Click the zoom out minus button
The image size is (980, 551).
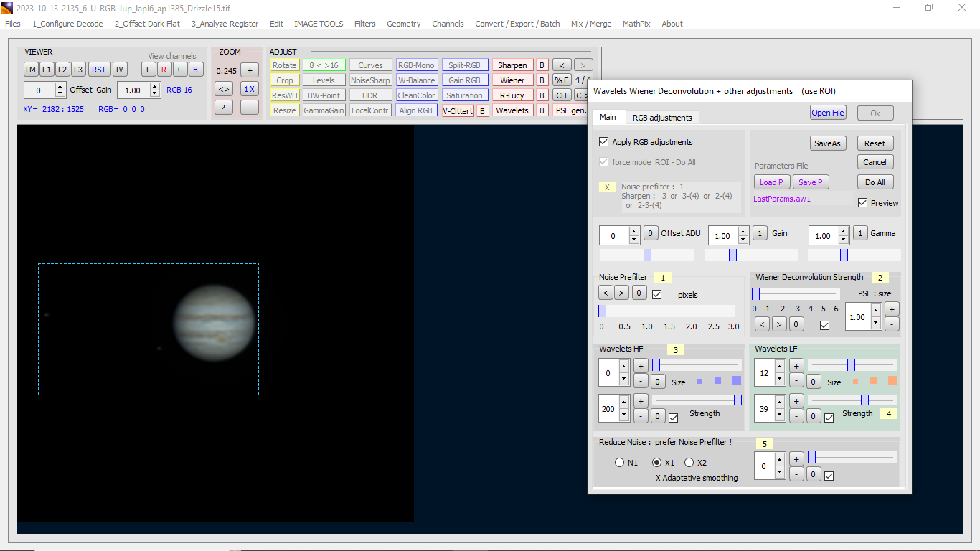(249, 108)
